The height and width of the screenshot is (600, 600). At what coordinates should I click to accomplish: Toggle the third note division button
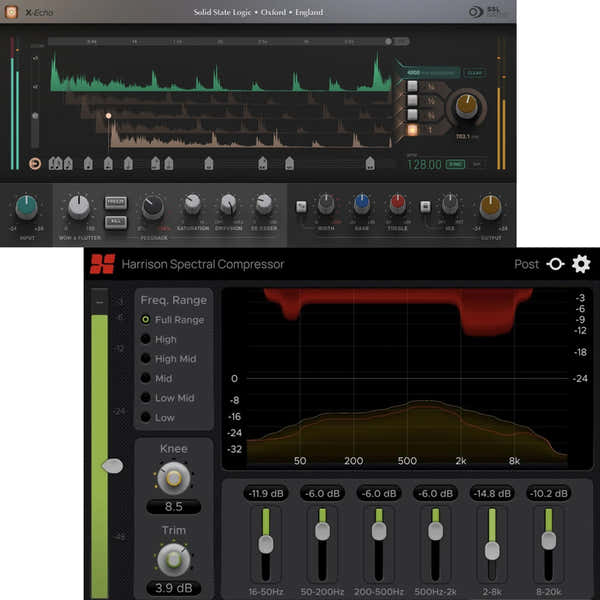click(x=412, y=114)
